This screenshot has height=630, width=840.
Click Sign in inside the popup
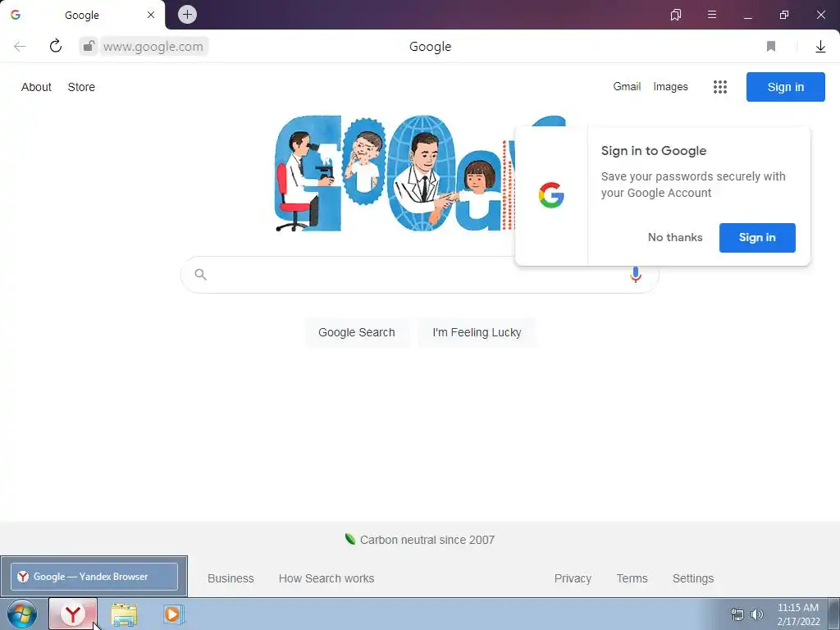pyautogui.click(x=757, y=237)
